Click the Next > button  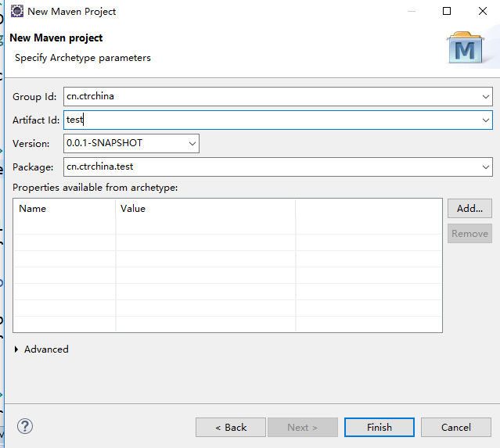coord(303,428)
